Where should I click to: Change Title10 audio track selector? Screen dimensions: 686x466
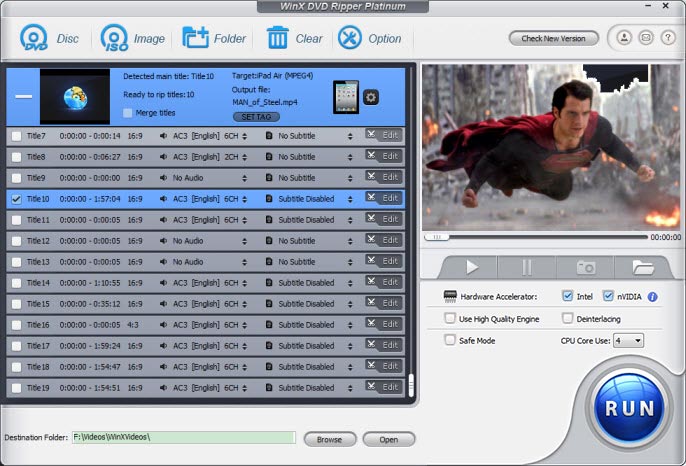point(245,199)
